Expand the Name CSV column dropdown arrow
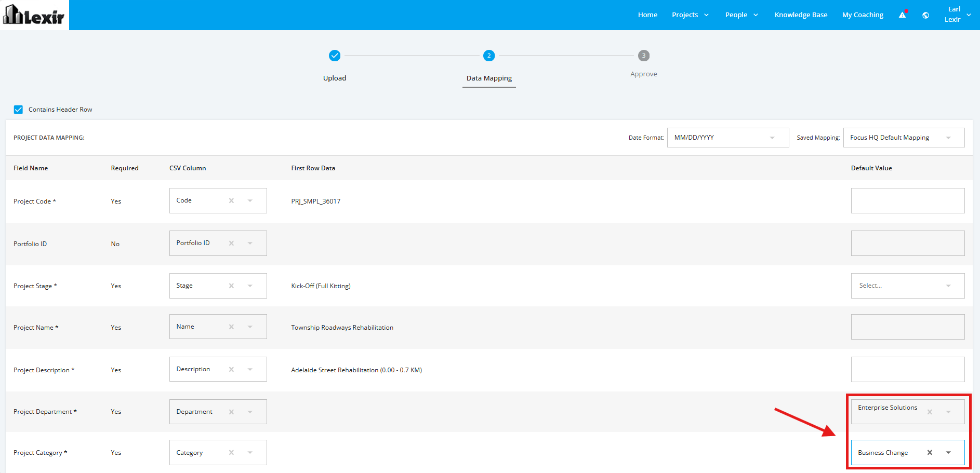Viewport: 980px width, 473px height. tap(250, 327)
